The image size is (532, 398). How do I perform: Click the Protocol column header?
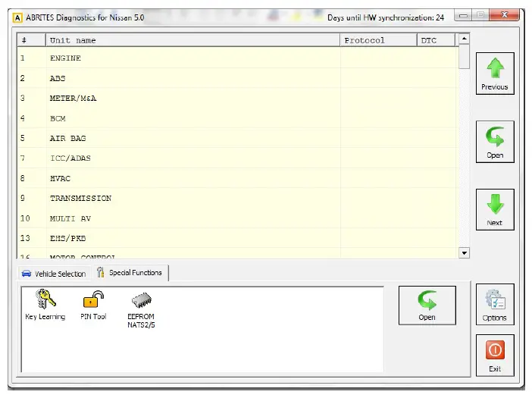(x=378, y=40)
